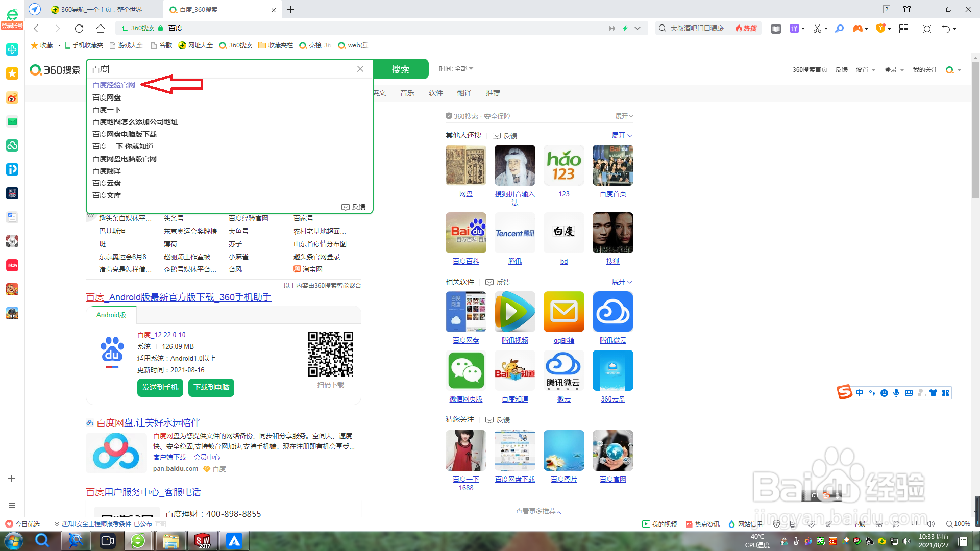Viewport: 980px width, 551px height.
Task: Click the browser back arrow
Action: pos(36,29)
